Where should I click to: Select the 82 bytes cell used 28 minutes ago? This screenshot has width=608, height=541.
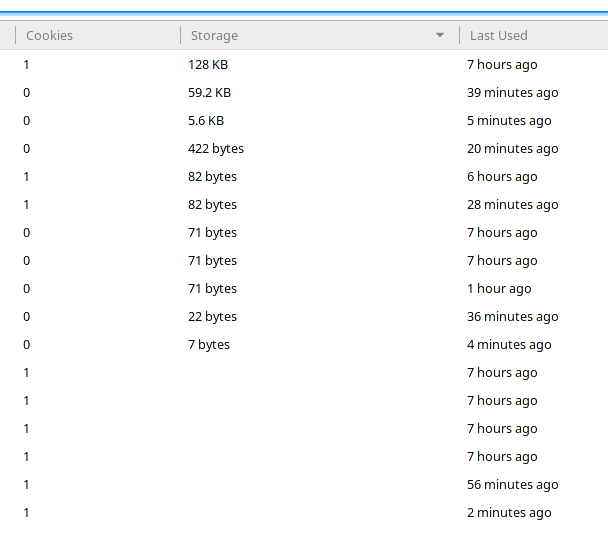coord(212,204)
